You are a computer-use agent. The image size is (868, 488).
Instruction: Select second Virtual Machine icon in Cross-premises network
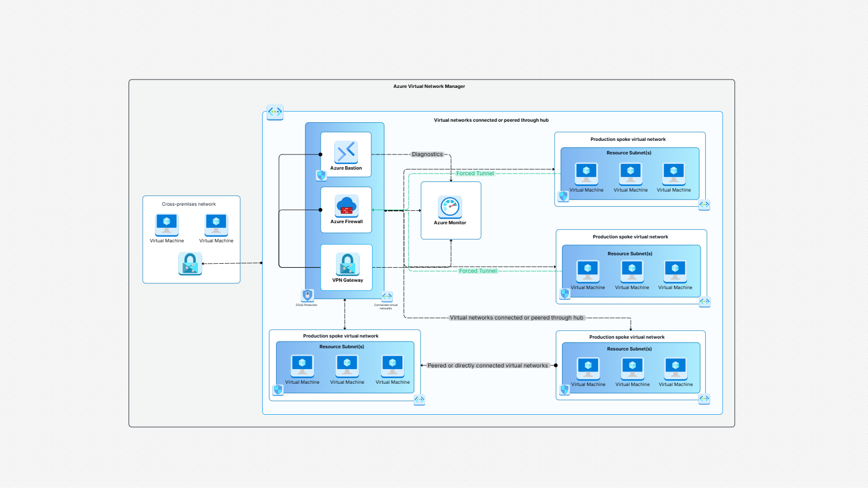(x=216, y=224)
